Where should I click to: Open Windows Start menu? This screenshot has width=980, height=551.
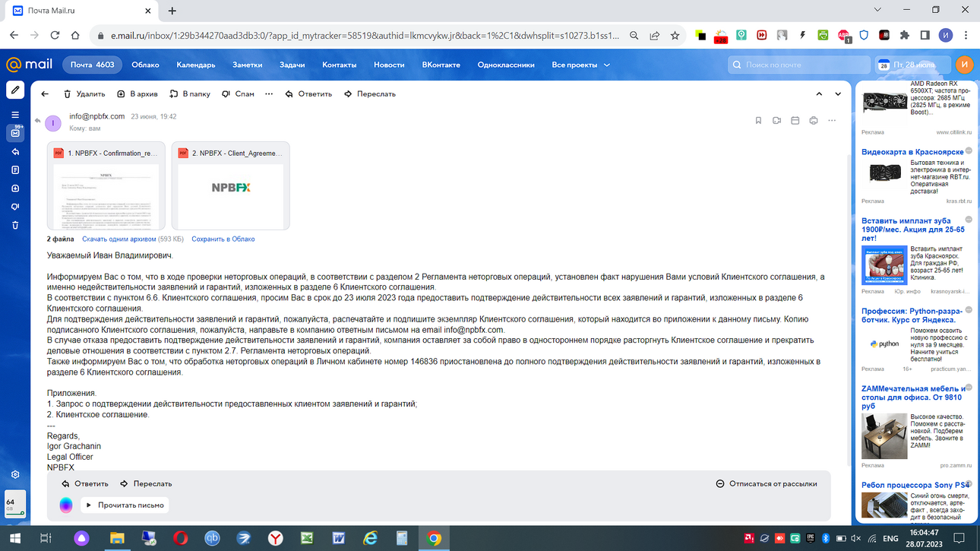(x=14, y=539)
